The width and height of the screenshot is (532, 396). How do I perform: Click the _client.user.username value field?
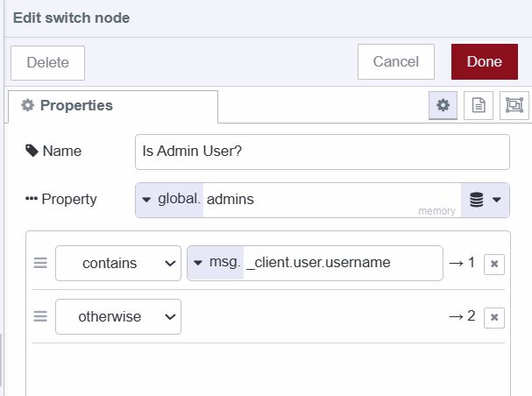coord(342,263)
